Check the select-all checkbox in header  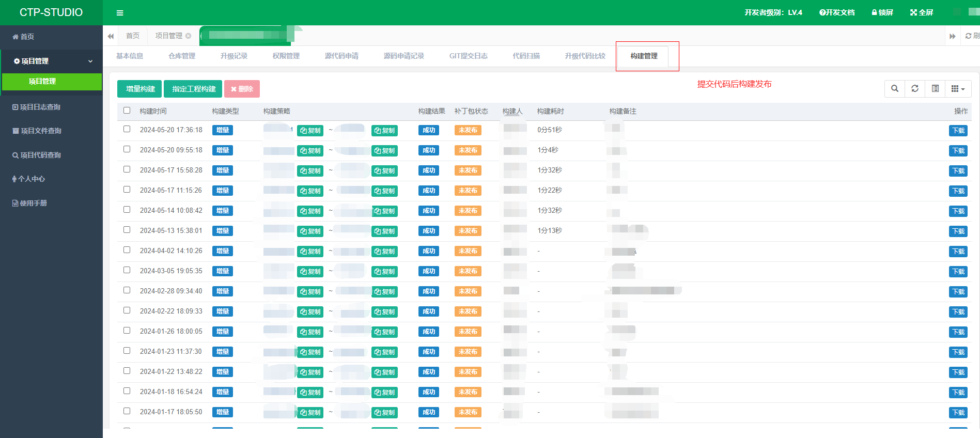tap(127, 111)
